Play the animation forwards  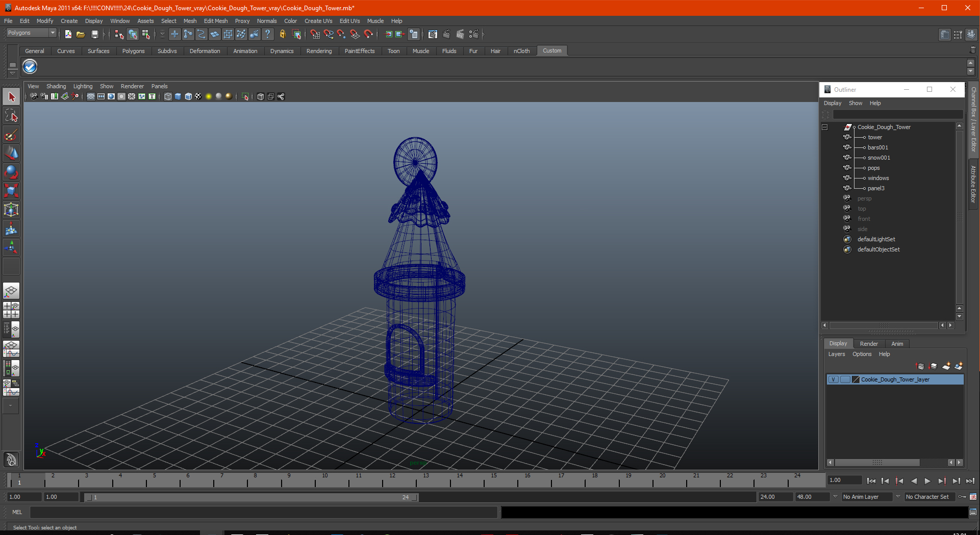pyautogui.click(x=927, y=480)
